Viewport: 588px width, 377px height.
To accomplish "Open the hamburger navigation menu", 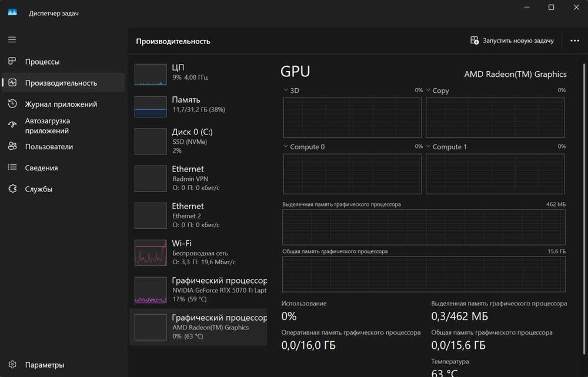I will click(12, 39).
